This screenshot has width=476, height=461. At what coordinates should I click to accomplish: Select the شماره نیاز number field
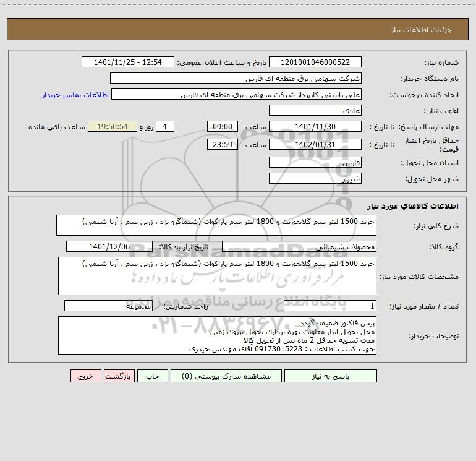point(315,62)
